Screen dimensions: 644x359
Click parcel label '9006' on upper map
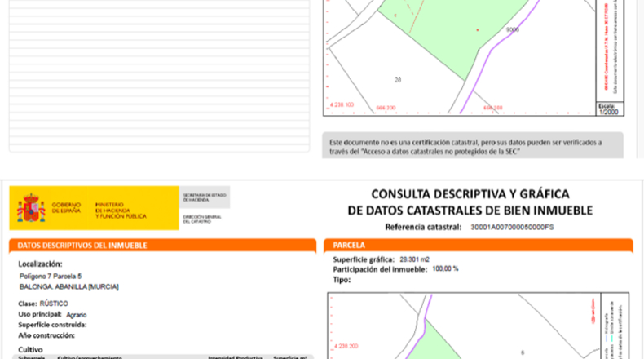(512, 29)
